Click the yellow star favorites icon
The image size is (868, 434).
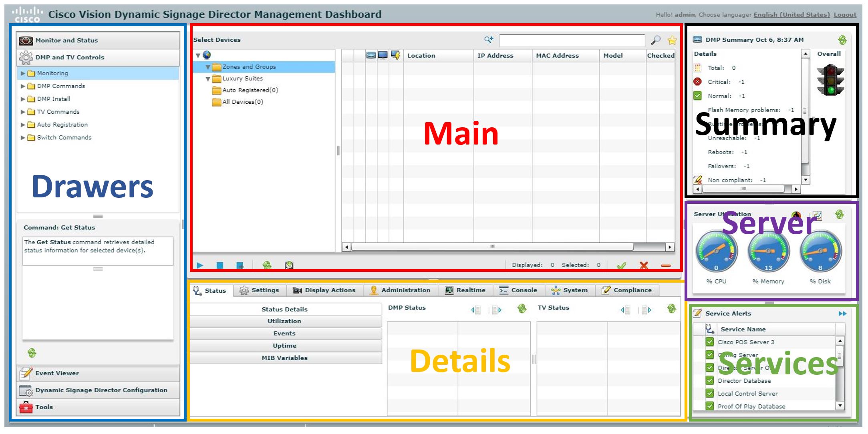(x=672, y=40)
